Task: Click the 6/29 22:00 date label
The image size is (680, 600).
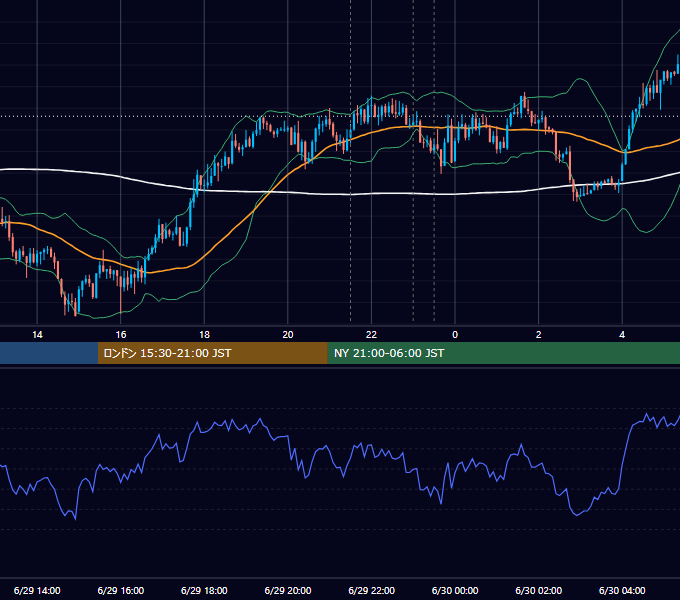Action: [x=372, y=590]
